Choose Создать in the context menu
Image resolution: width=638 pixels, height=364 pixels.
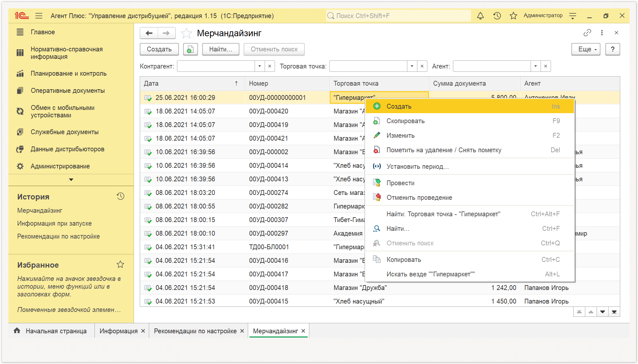point(470,106)
